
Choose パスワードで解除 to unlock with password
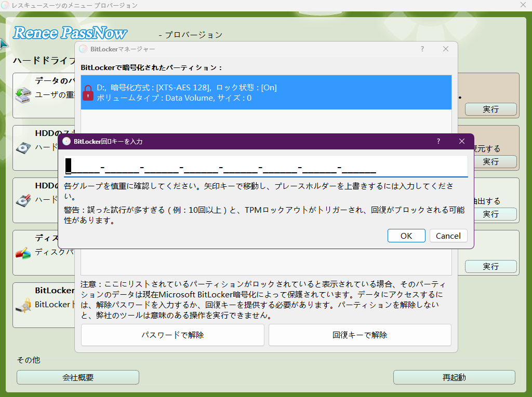click(172, 335)
